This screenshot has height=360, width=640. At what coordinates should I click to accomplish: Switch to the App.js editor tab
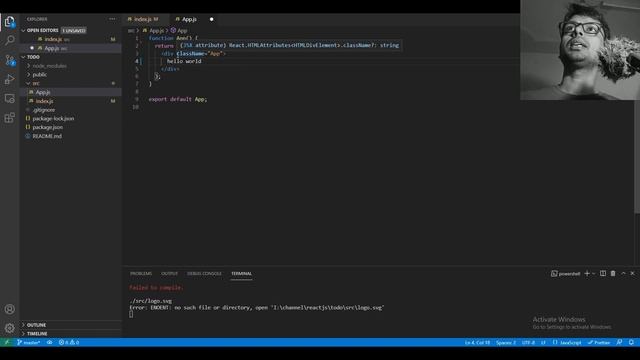click(x=189, y=19)
